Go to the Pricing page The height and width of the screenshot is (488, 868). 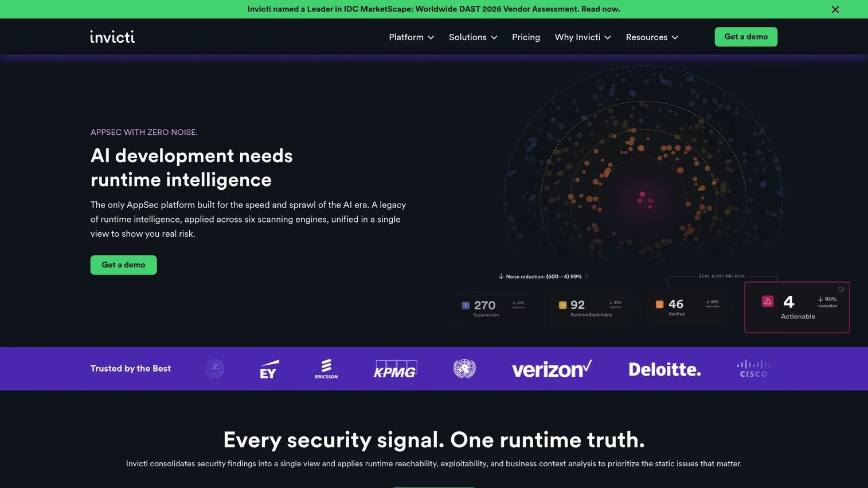point(526,37)
